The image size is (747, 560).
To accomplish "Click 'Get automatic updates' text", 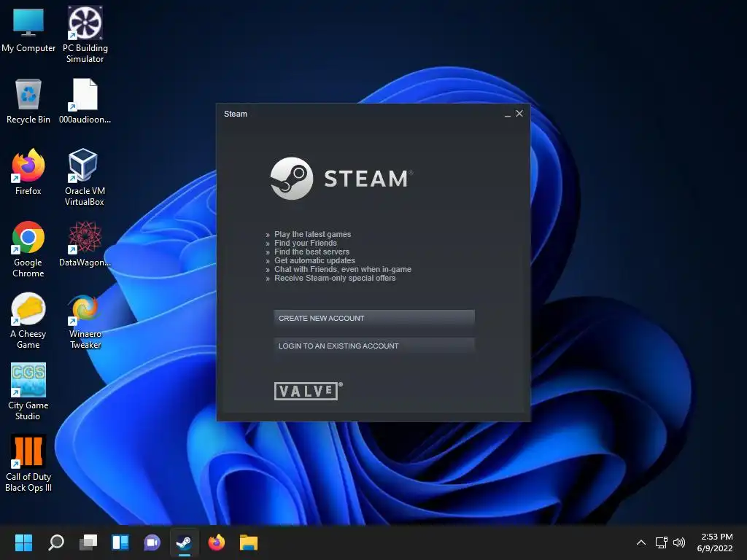I will (x=314, y=260).
